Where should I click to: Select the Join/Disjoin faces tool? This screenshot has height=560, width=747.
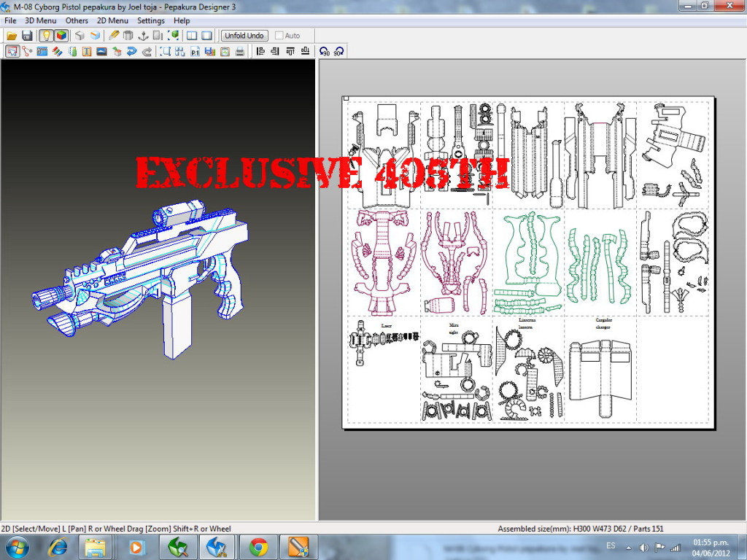tap(27, 52)
